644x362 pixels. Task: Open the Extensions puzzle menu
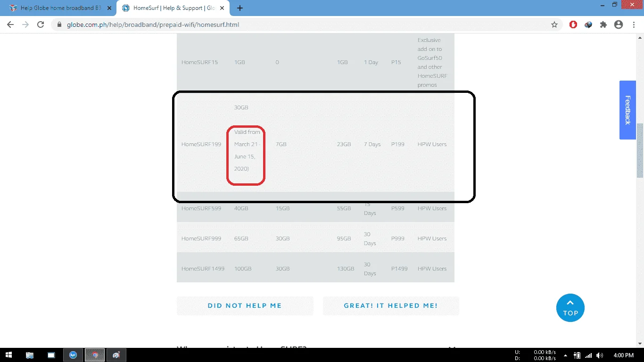click(x=603, y=25)
